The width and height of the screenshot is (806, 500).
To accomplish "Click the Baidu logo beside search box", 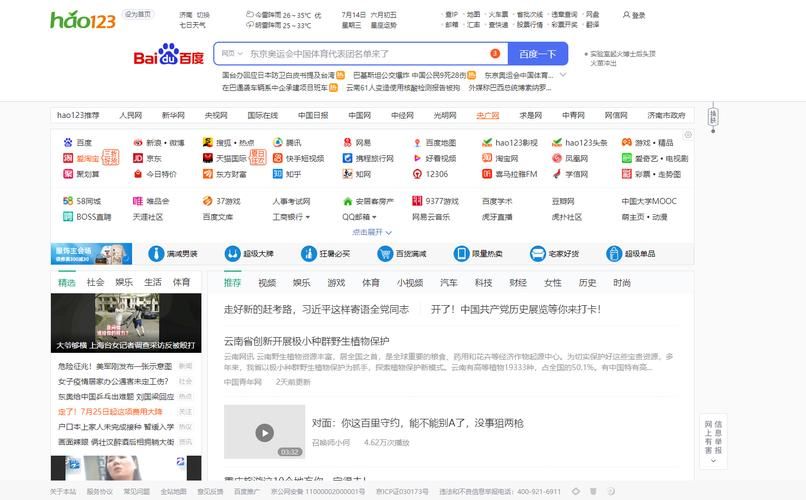I will point(169,54).
